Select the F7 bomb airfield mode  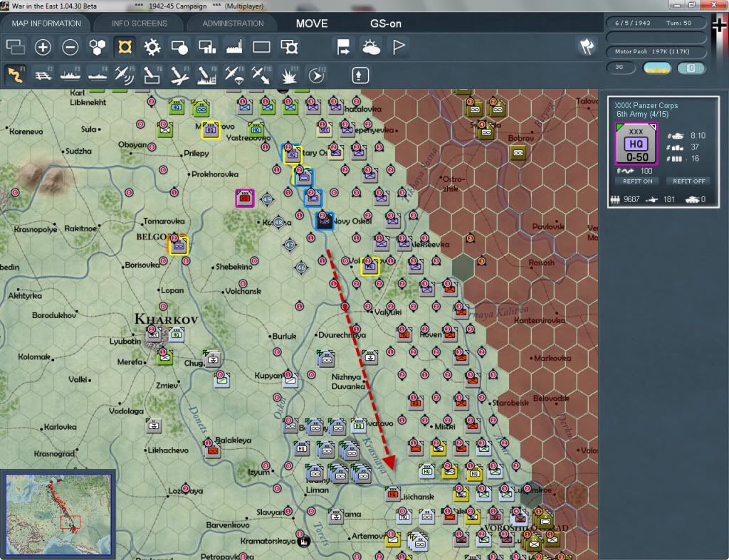pos(179,75)
